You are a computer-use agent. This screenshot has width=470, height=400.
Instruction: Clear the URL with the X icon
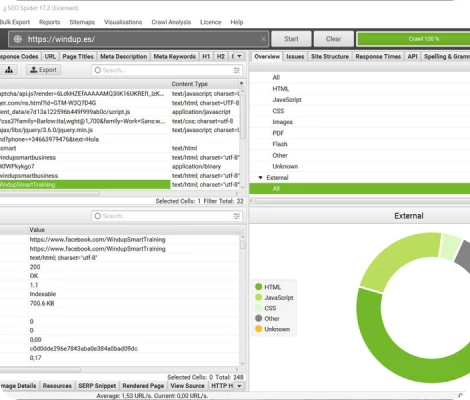(263, 39)
